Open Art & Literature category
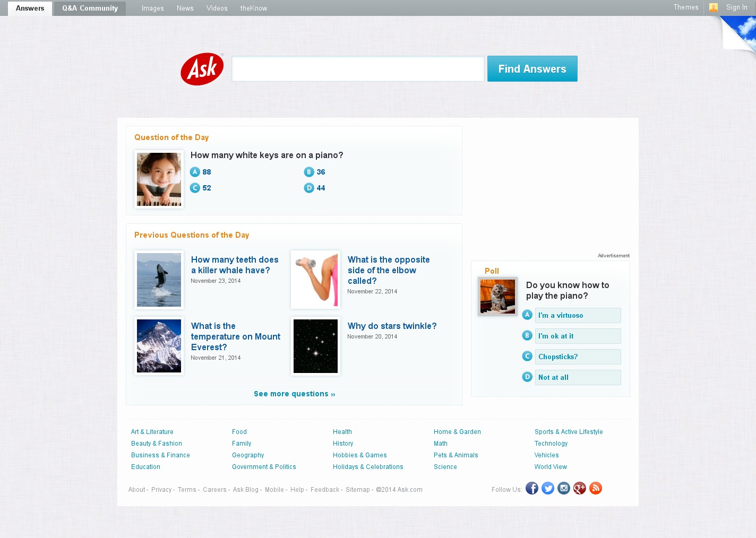The height and width of the screenshot is (538, 756). click(x=152, y=432)
